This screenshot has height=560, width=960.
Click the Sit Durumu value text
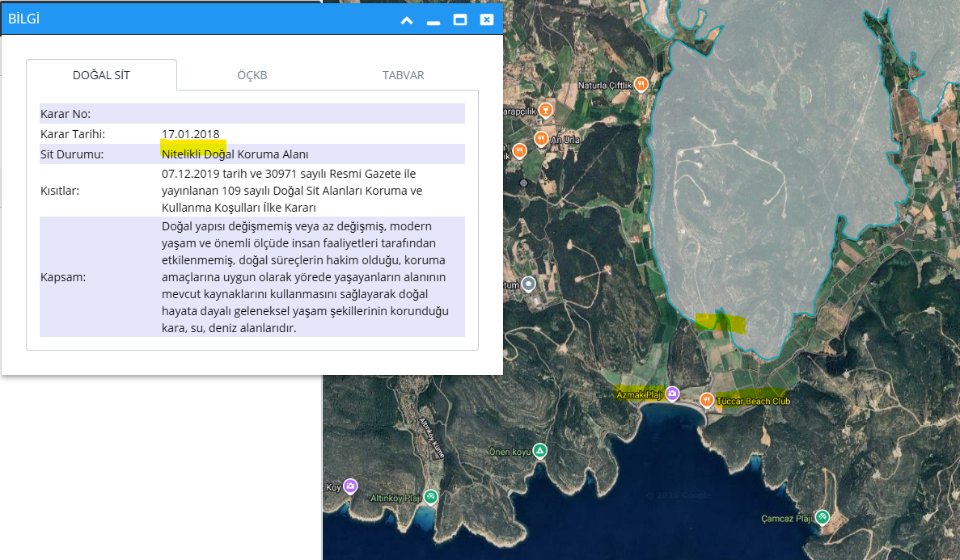click(x=235, y=154)
